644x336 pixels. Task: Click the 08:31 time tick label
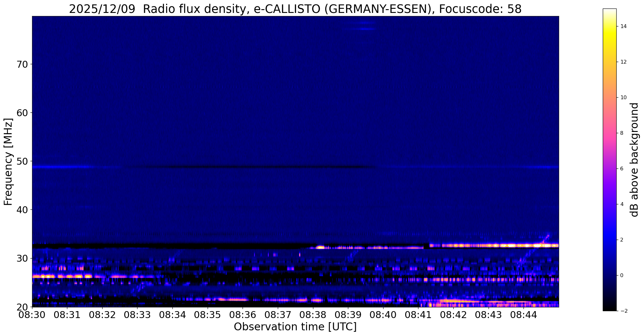[x=67, y=315]
